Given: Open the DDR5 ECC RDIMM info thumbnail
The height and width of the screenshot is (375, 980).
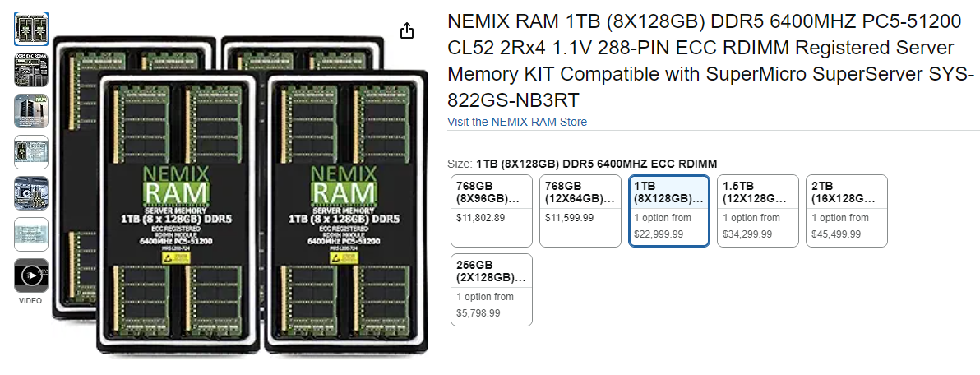Looking at the screenshot, I should (31, 70).
